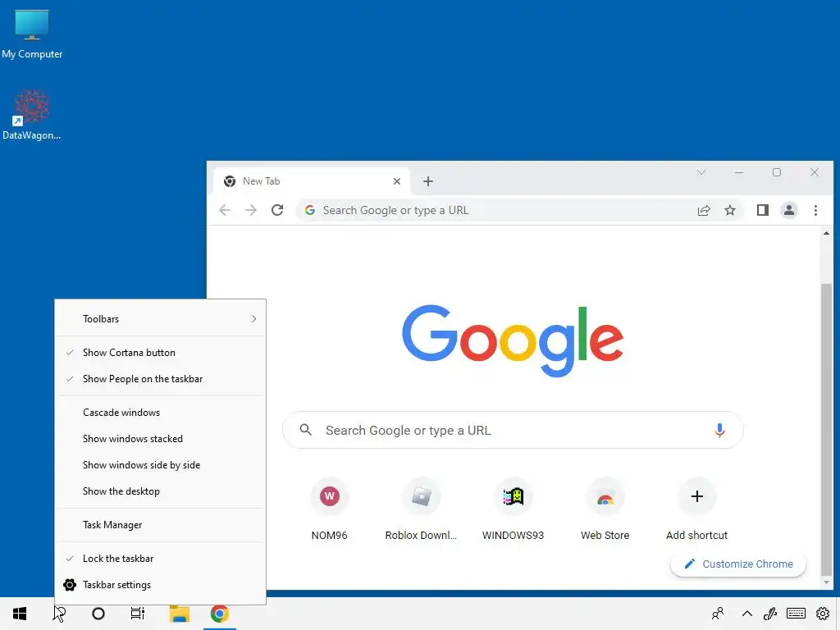Add a new shortcut tile
The width and height of the screenshot is (840, 630).
697,509
